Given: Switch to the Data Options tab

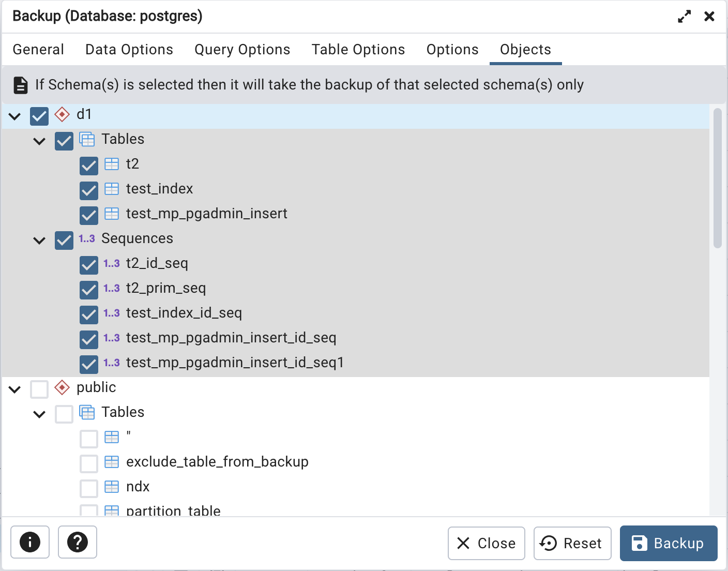Looking at the screenshot, I should pyautogui.click(x=129, y=50).
